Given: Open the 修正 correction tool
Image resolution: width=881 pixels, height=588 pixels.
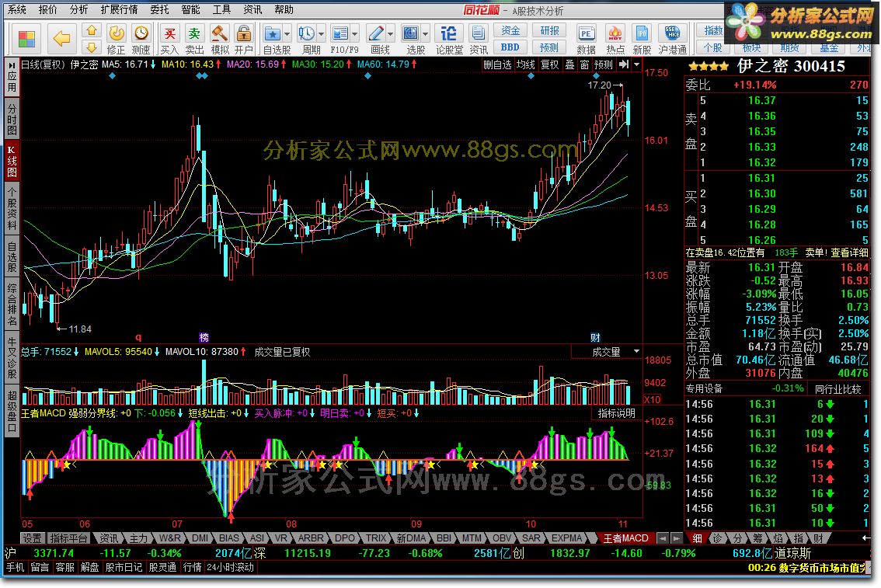Looking at the screenshot, I should [x=117, y=40].
